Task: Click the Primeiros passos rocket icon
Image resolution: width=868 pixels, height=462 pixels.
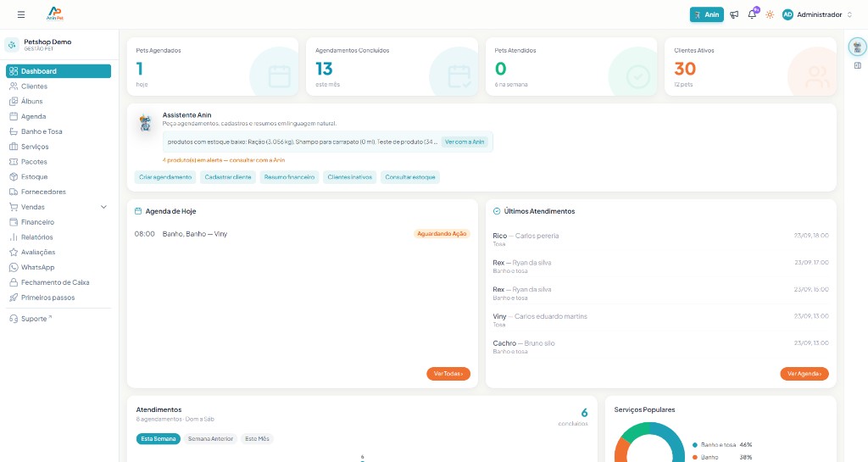Action: (x=14, y=297)
